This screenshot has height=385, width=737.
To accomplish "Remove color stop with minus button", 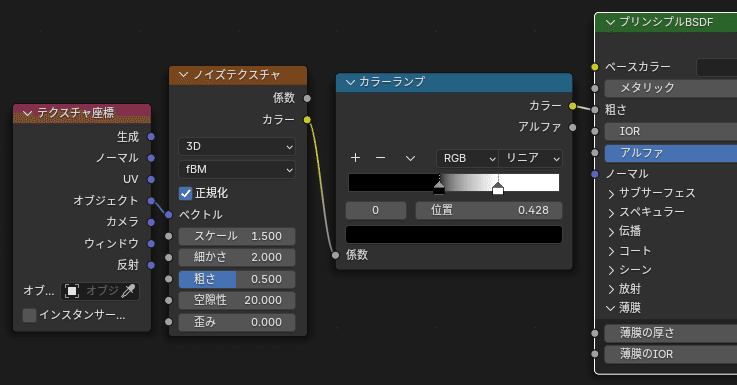I will tap(381, 158).
